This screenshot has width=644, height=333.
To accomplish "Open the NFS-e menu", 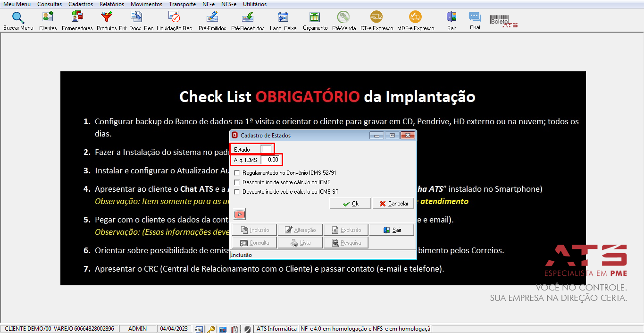I will pos(229,4).
